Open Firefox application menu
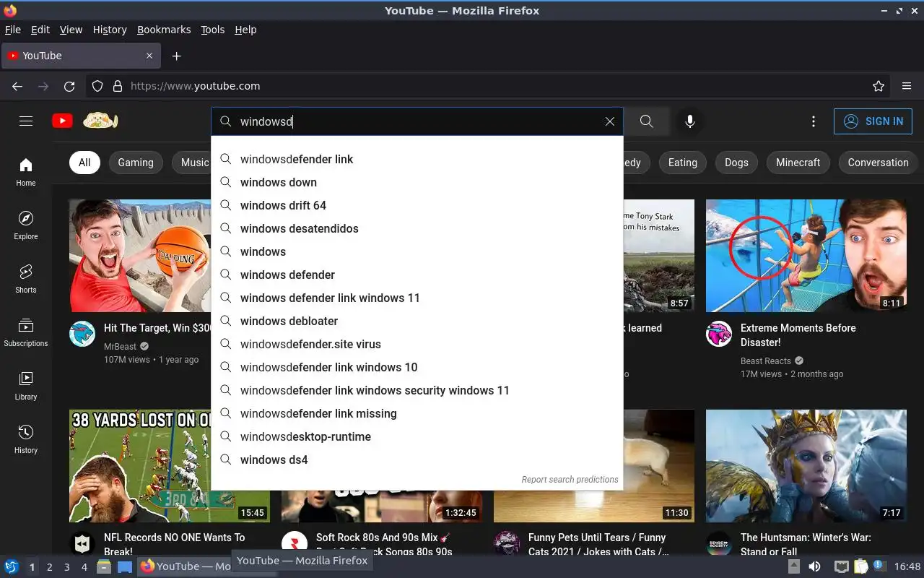This screenshot has height=578, width=924. [907, 86]
